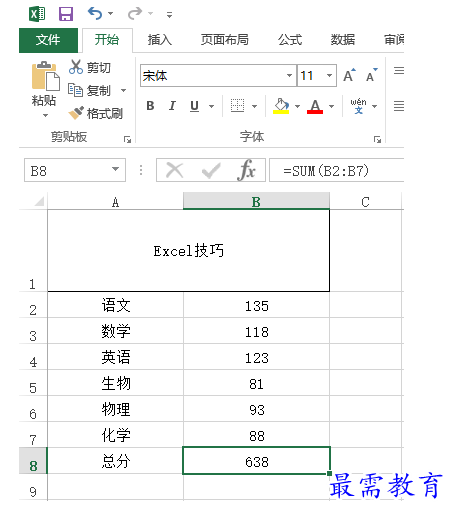This screenshot has width=451, height=517.
Task: Decrease the font size
Action: pos(372,75)
